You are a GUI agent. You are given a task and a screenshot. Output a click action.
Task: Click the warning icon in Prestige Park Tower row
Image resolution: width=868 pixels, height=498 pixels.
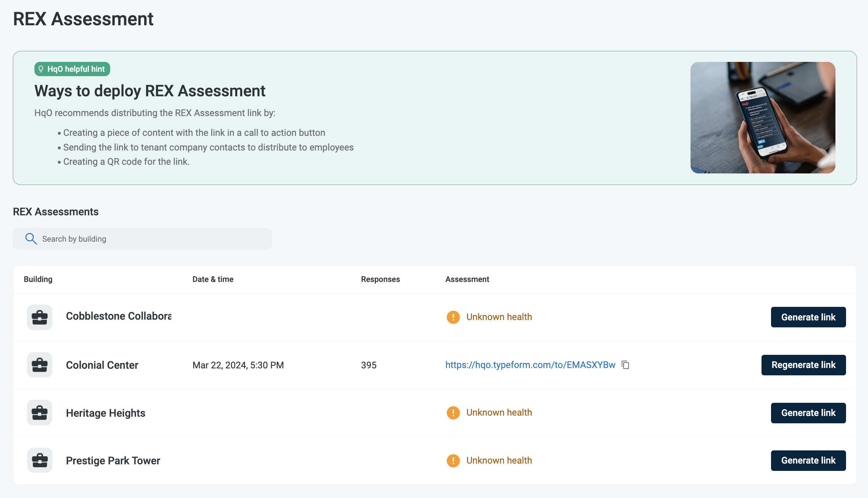(453, 461)
